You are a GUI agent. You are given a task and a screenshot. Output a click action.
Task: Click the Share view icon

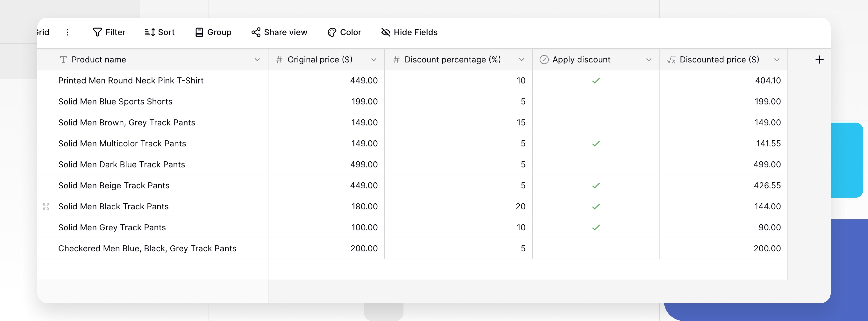tap(256, 32)
